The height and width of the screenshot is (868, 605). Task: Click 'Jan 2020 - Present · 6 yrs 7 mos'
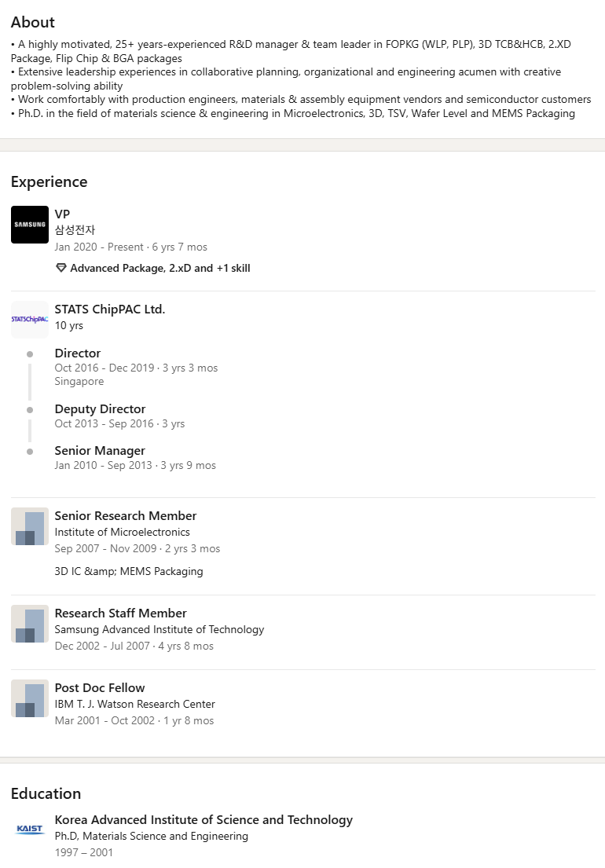click(x=130, y=247)
